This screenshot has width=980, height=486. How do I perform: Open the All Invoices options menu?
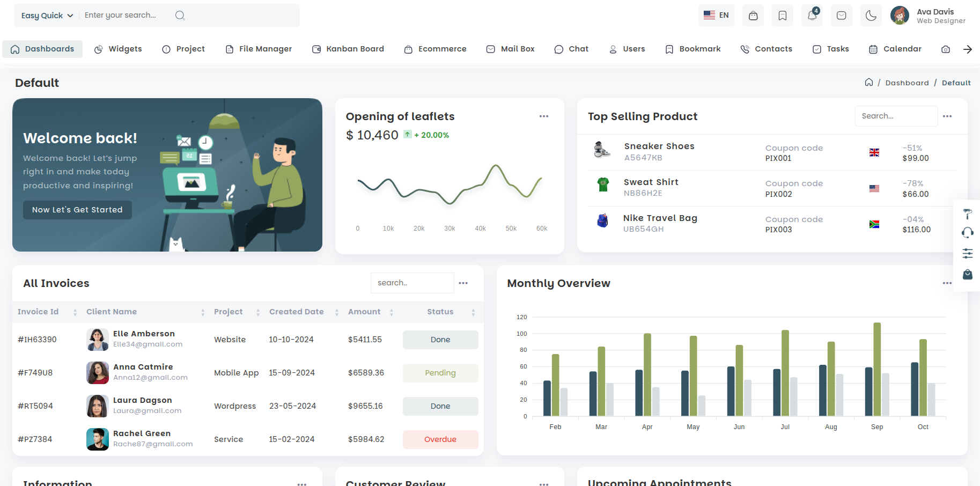463,283
